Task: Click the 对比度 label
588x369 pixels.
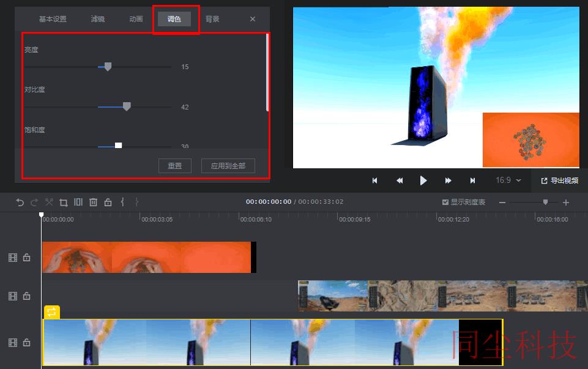Action: coord(34,89)
